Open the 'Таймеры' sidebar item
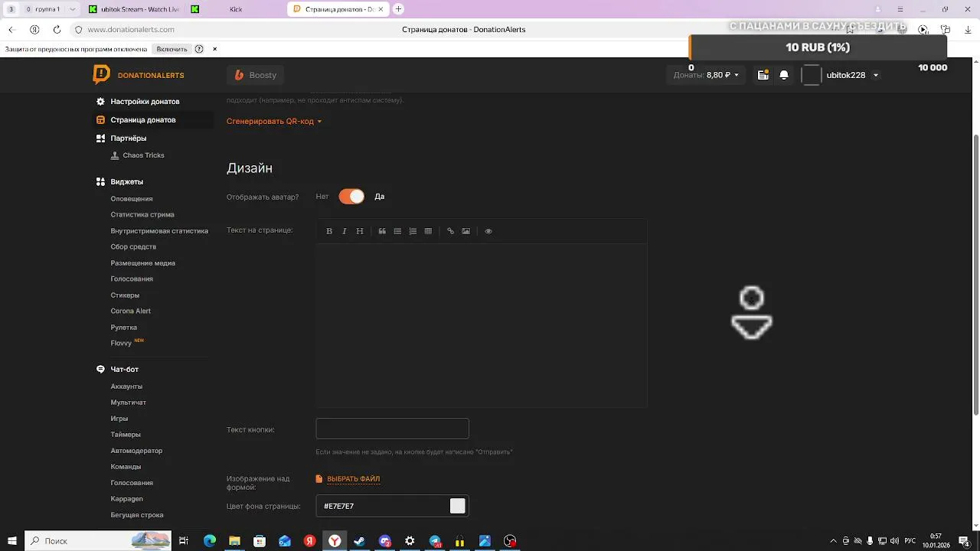Viewport: 980px width, 551px height. click(126, 435)
